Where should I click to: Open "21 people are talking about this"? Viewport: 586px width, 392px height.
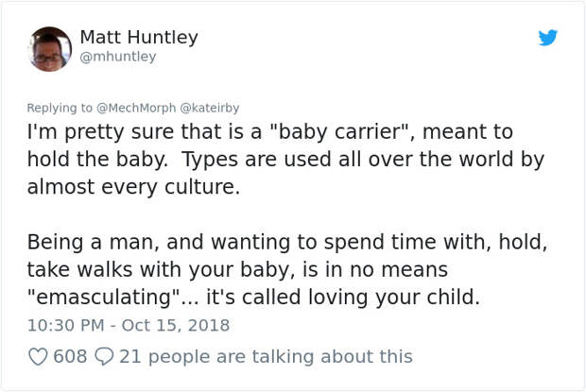(266, 356)
